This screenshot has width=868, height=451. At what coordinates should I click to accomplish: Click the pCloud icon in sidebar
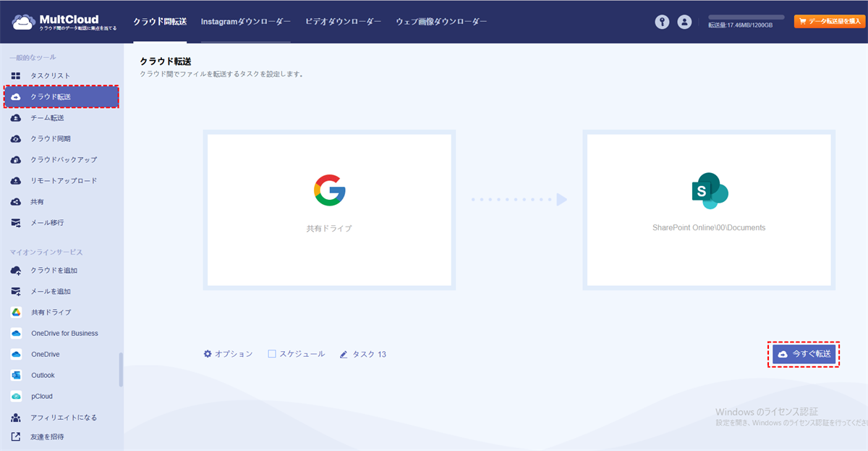(16, 396)
